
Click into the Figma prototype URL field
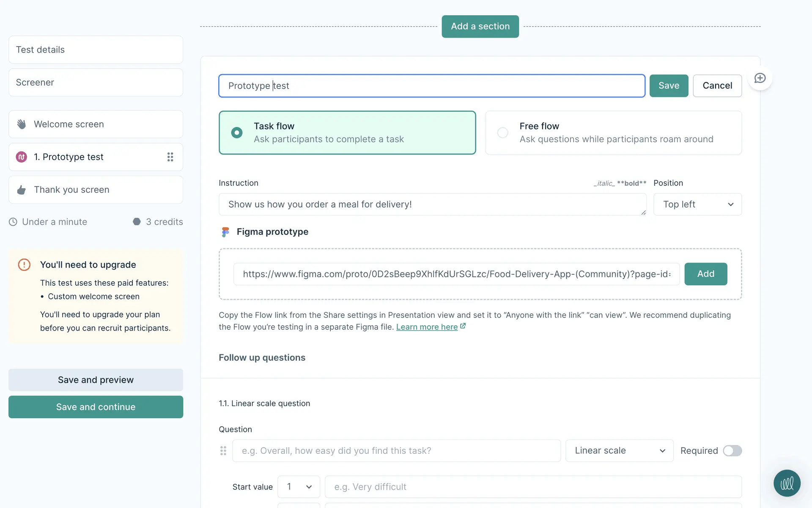tap(456, 274)
